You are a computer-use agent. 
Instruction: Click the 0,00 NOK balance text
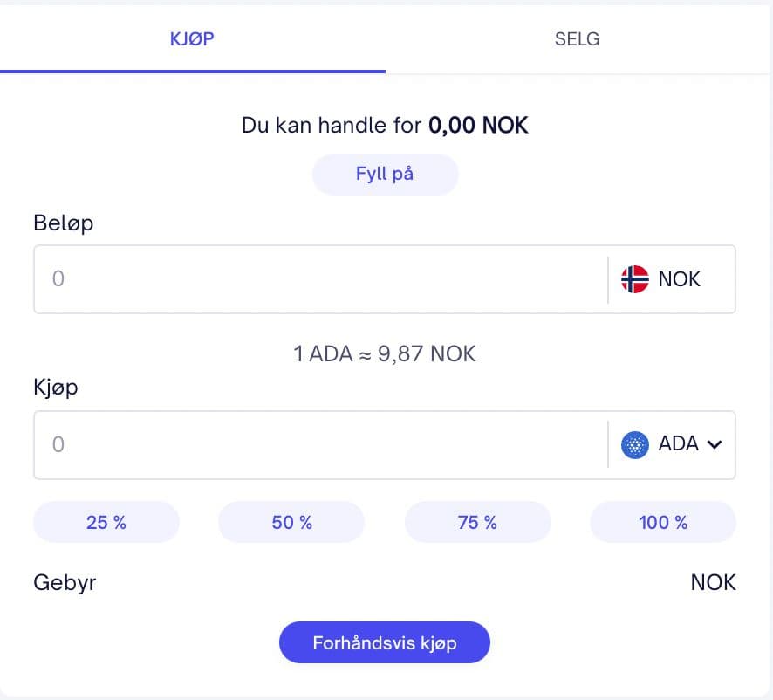[x=478, y=126]
